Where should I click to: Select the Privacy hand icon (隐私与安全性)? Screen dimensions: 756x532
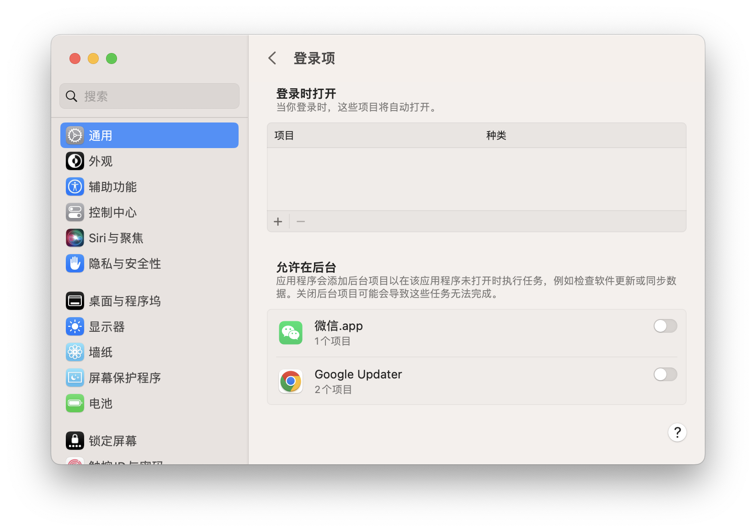click(75, 263)
